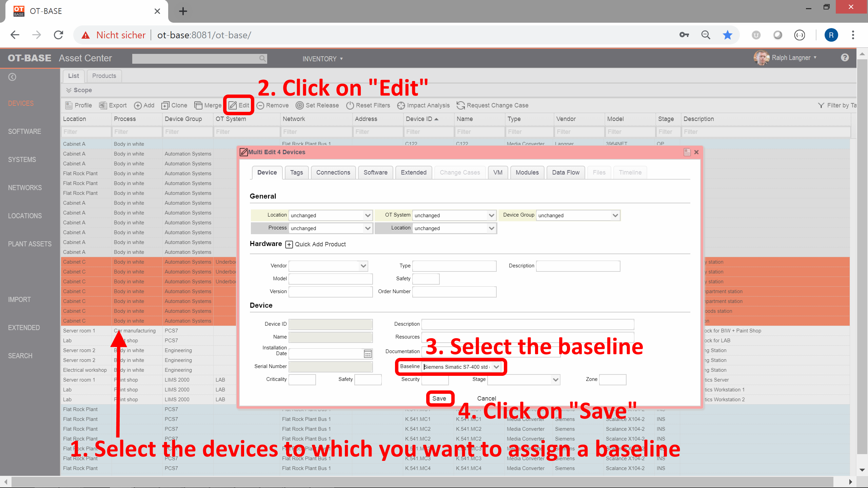Collapse the left sidebar with the arrow icon

point(12,77)
